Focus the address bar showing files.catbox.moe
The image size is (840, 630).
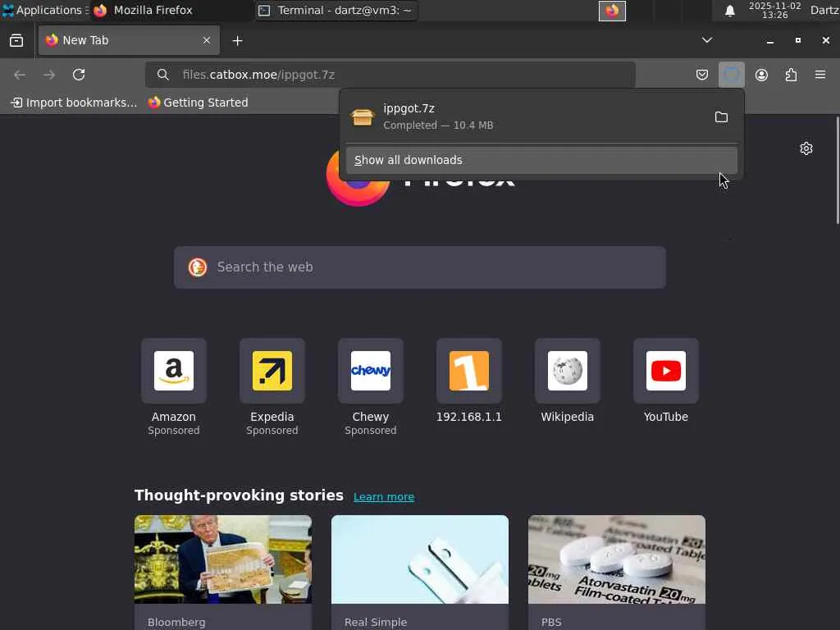(390, 75)
